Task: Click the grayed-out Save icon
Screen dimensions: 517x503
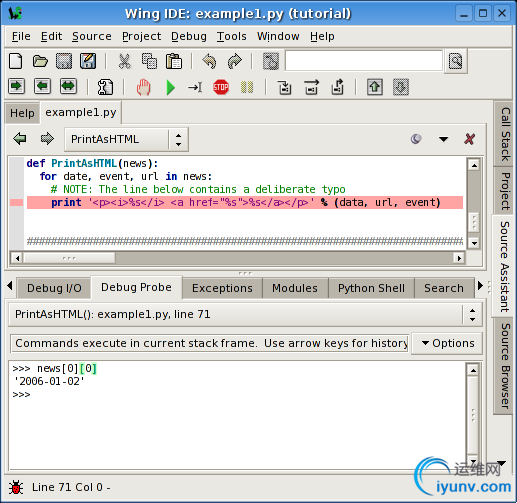Action: tap(64, 61)
